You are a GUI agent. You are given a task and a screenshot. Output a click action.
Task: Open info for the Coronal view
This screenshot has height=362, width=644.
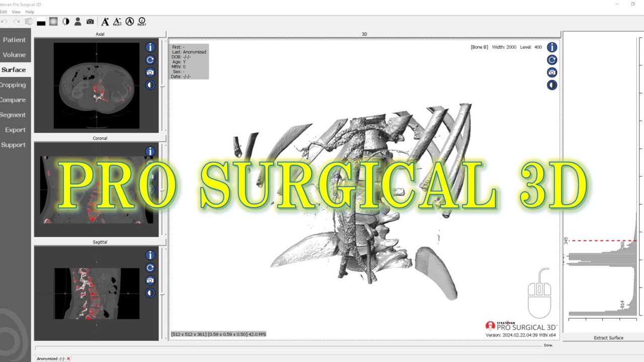pos(150,151)
